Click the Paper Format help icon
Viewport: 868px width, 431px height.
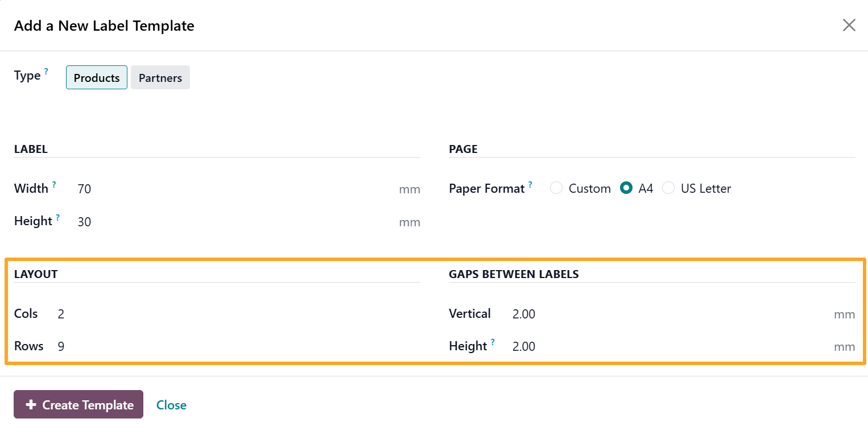[530, 184]
